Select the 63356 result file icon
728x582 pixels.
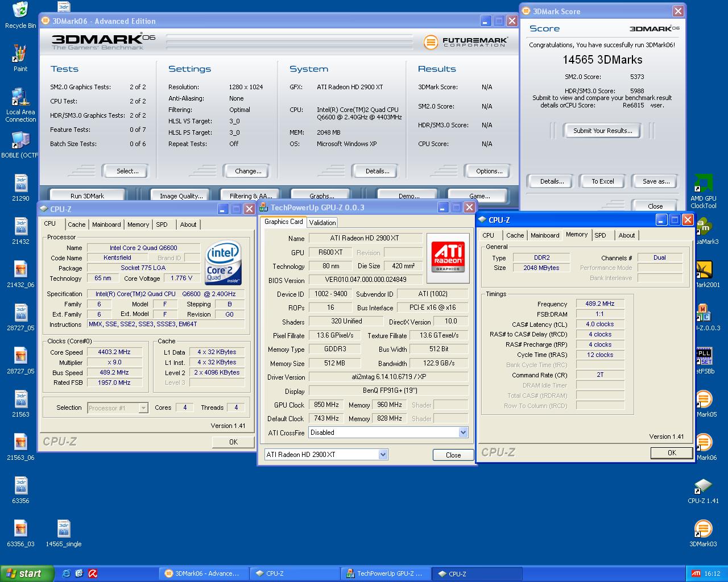point(20,491)
